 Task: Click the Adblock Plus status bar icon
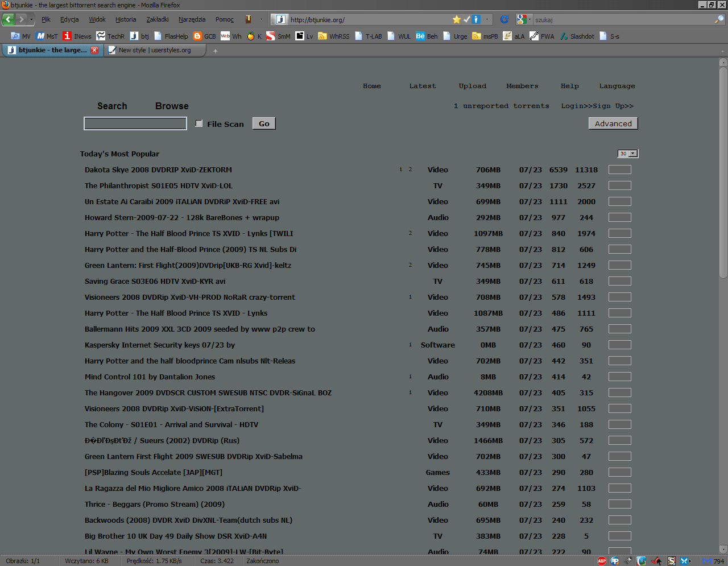tap(602, 561)
